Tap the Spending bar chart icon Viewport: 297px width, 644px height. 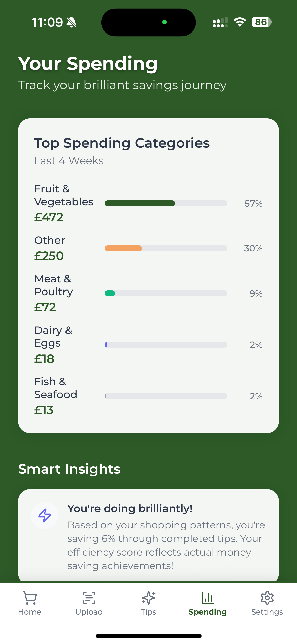pyautogui.click(x=208, y=598)
